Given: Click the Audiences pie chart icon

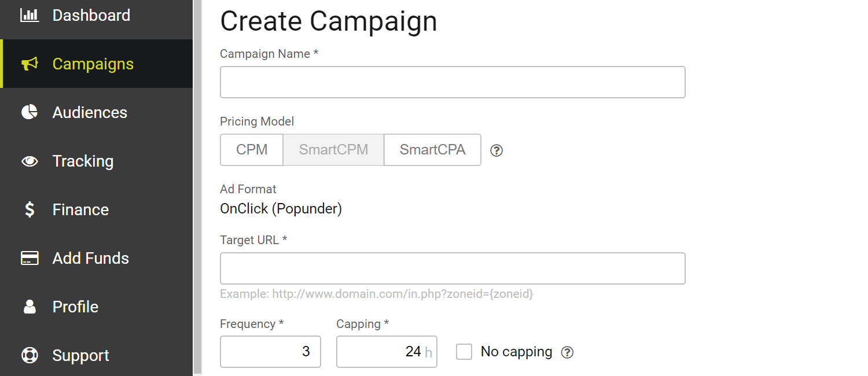Looking at the screenshot, I should [30, 112].
